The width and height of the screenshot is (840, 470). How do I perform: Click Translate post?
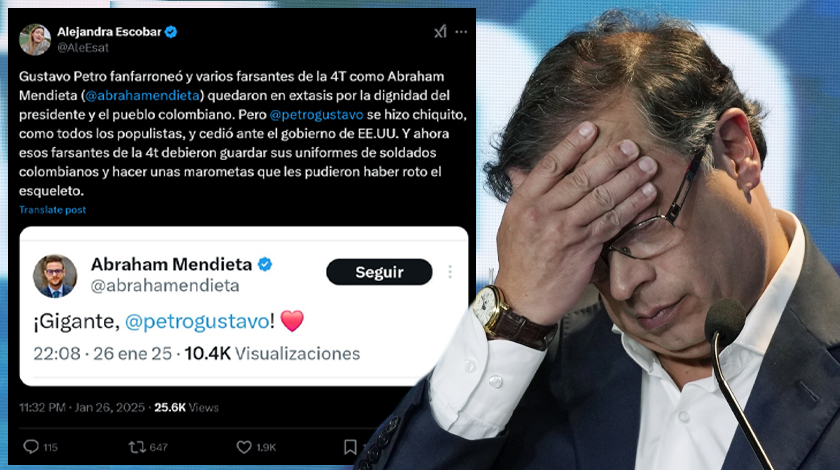click(52, 210)
